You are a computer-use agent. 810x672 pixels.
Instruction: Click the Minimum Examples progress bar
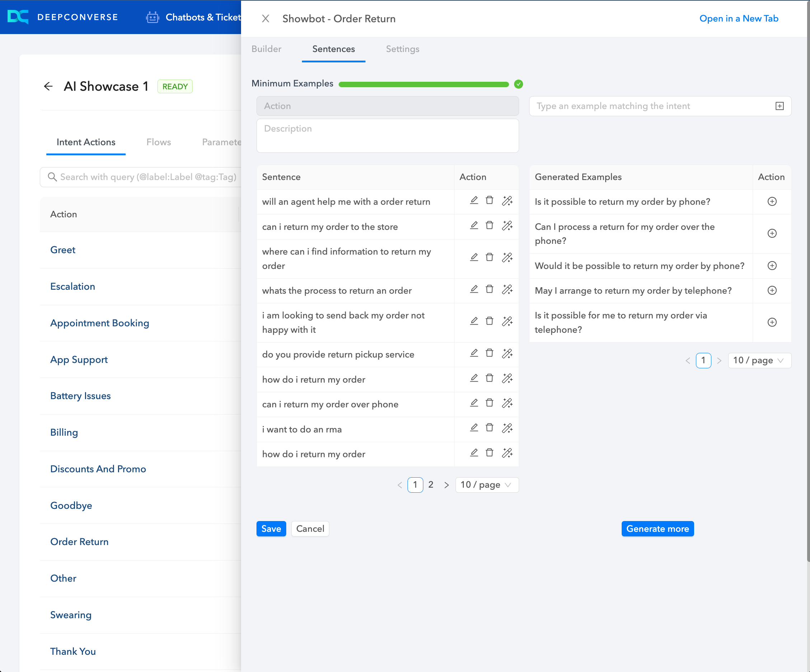(424, 84)
